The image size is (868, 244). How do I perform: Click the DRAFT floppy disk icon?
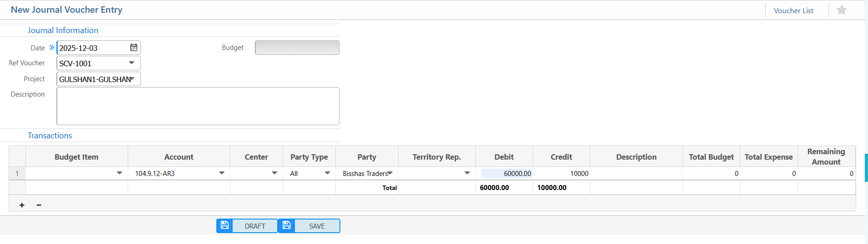click(224, 225)
